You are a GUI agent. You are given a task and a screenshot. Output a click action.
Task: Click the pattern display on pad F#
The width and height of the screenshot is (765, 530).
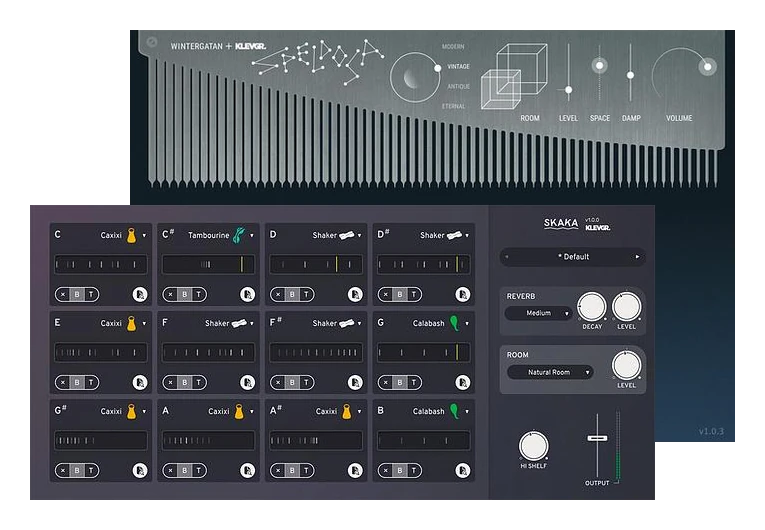tap(316, 352)
